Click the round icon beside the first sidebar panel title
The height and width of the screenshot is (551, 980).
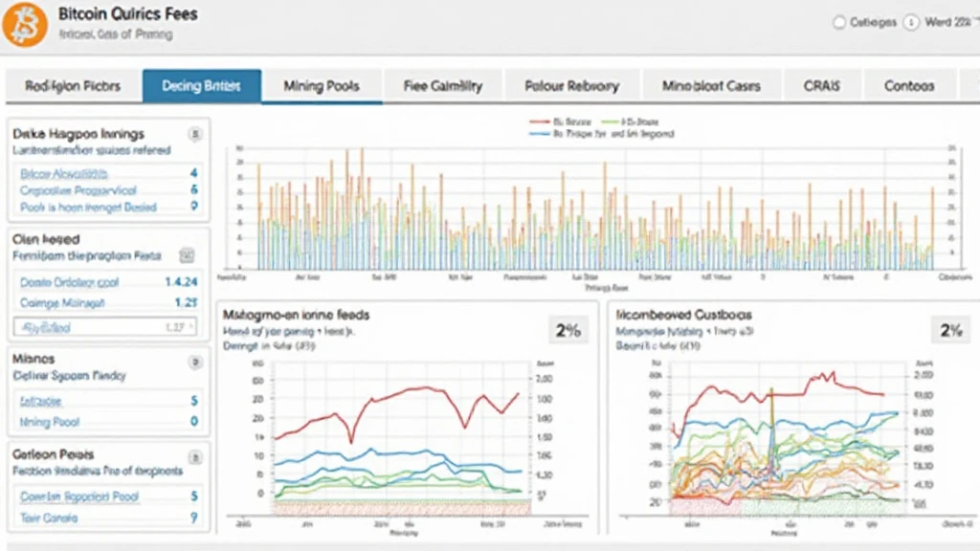pyautogui.click(x=195, y=134)
